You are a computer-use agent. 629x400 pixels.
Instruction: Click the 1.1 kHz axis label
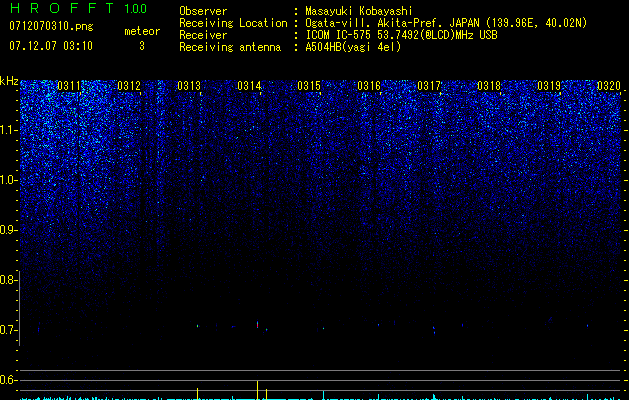8,130
